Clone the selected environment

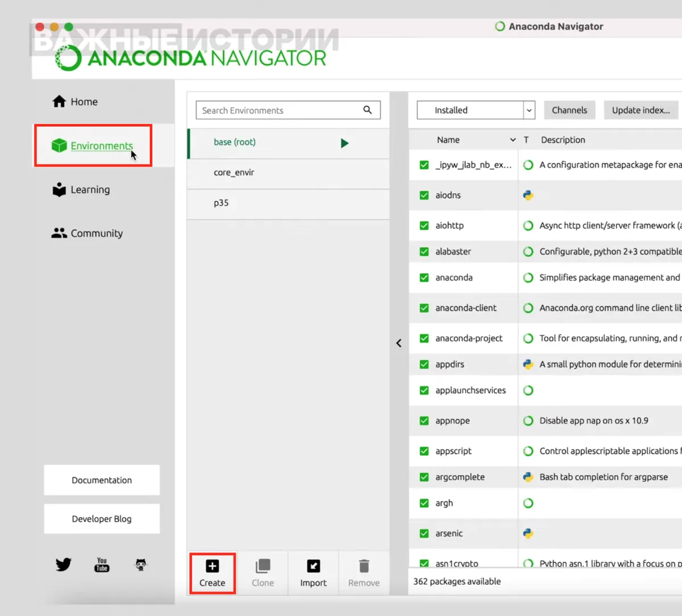point(263,573)
